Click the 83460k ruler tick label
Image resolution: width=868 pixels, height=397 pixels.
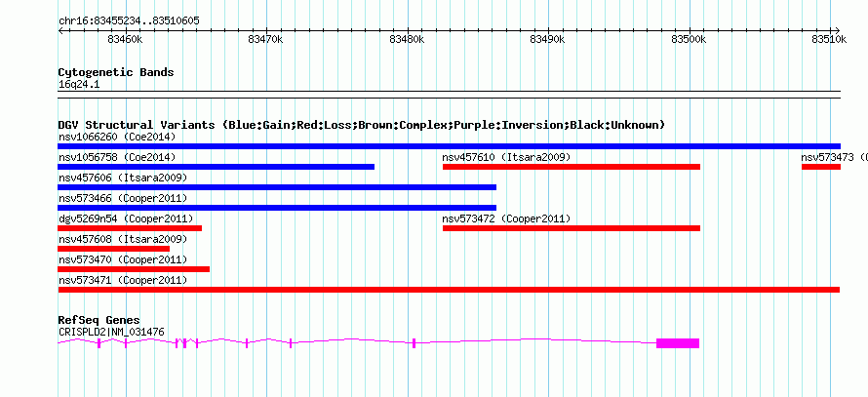pos(126,39)
